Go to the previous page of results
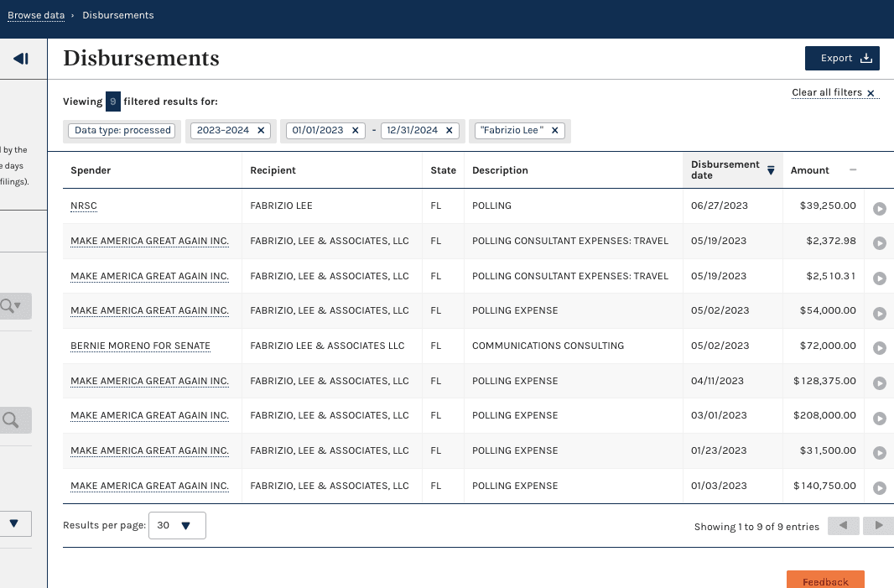The height and width of the screenshot is (588, 894). tap(843, 526)
